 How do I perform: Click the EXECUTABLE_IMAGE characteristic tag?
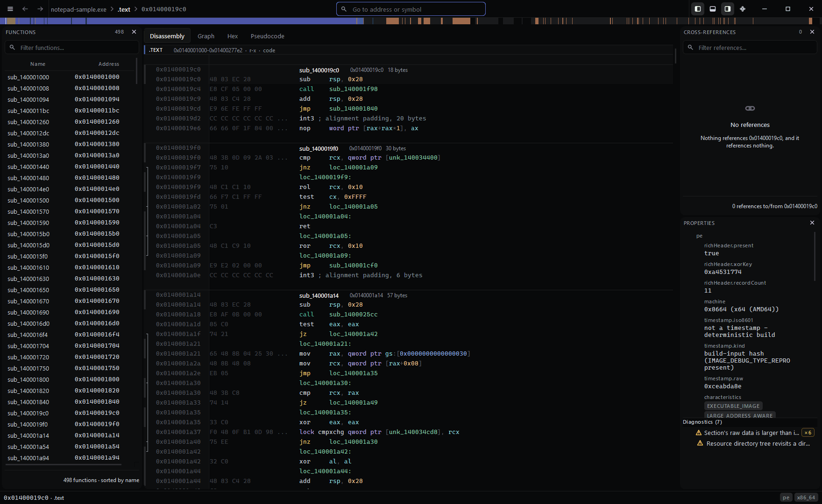[x=733, y=406]
